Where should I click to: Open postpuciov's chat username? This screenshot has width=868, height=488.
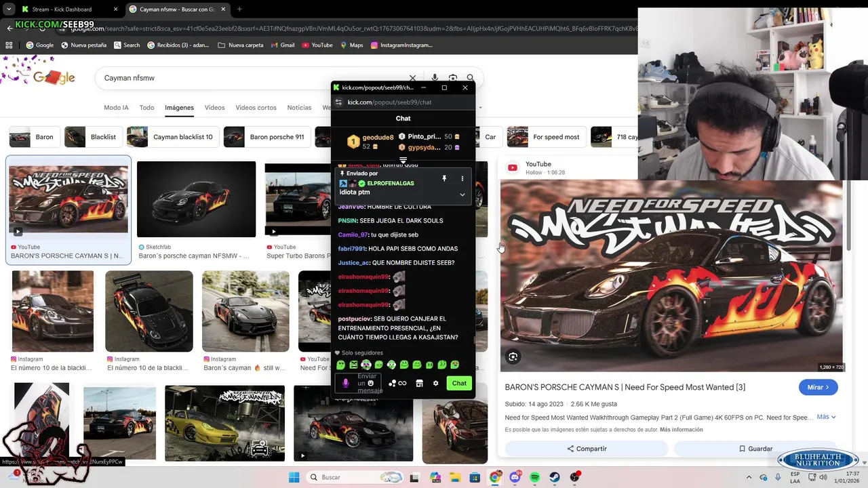(x=354, y=319)
